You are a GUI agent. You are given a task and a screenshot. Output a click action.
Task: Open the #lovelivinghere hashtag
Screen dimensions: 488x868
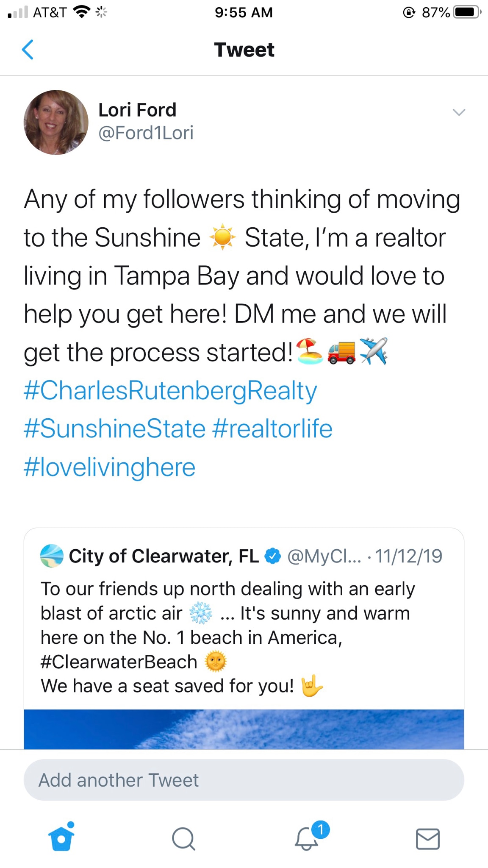click(x=109, y=467)
